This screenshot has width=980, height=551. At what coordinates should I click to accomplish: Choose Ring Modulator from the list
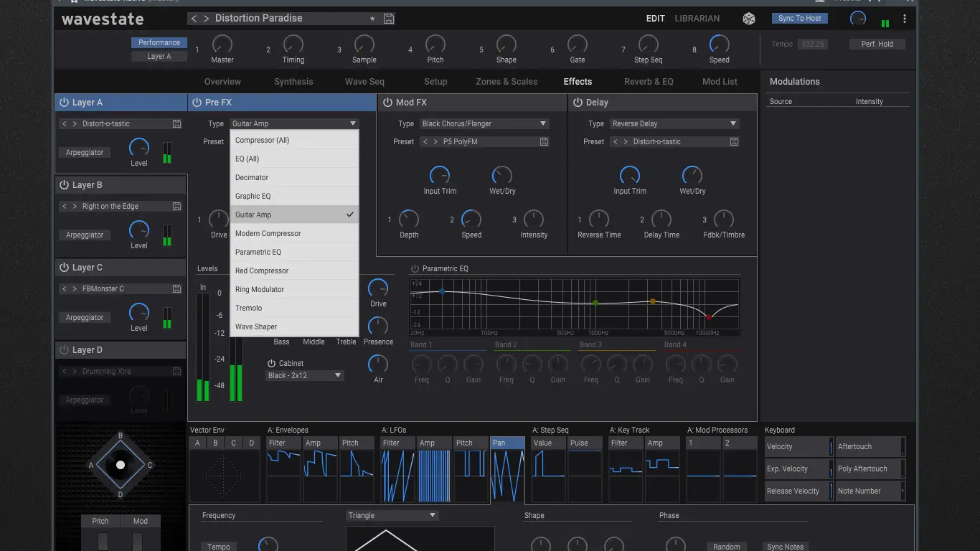(x=260, y=289)
